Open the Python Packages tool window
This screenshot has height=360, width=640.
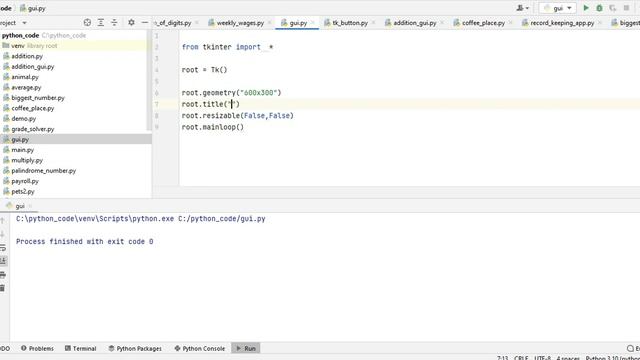tap(135, 348)
